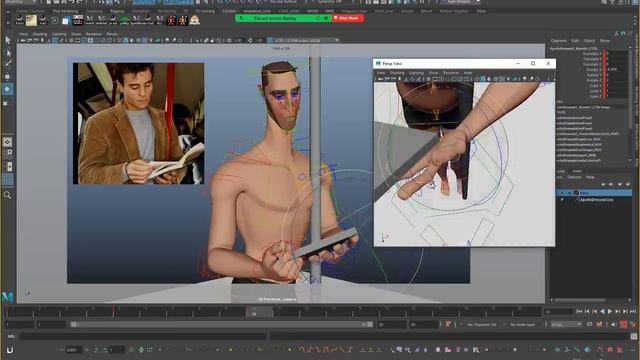Toggle visibility of the selected blue layer

[x=562, y=193]
